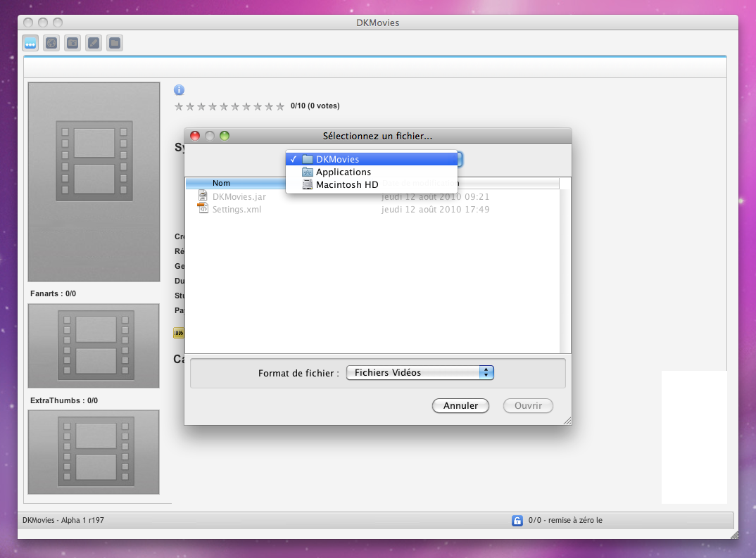This screenshot has width=756, height=558.
Task: Click the folder toolbar icon in DKMovies
Action: click(115, 43)
